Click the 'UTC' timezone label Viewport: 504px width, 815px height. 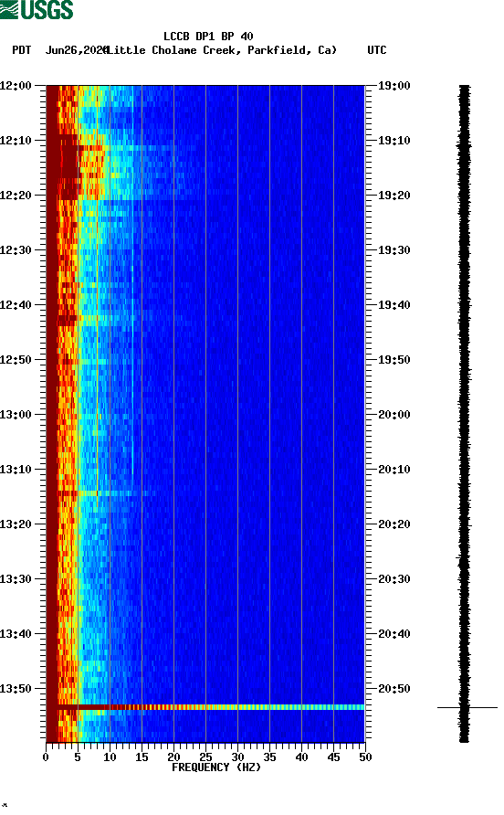click(x=377, y=50)
